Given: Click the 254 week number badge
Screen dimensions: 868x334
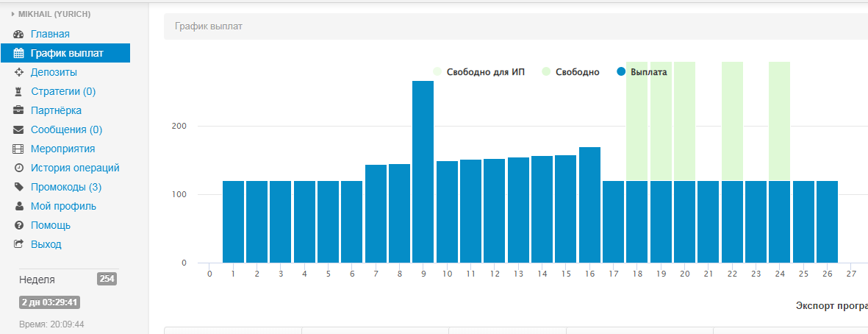Looking at the screenshot, I should 107,279.
